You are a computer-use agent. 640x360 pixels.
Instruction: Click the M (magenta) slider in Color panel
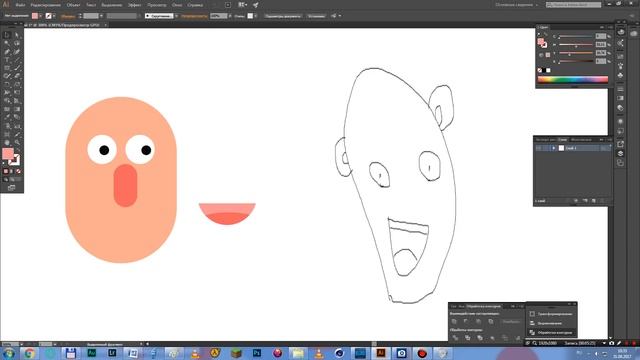click(x=576, y=44)
